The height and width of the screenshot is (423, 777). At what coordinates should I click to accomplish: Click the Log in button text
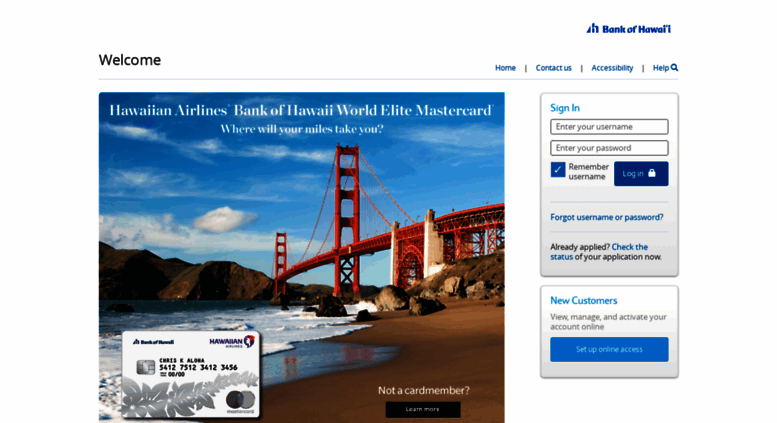click(x=633, y=173)
